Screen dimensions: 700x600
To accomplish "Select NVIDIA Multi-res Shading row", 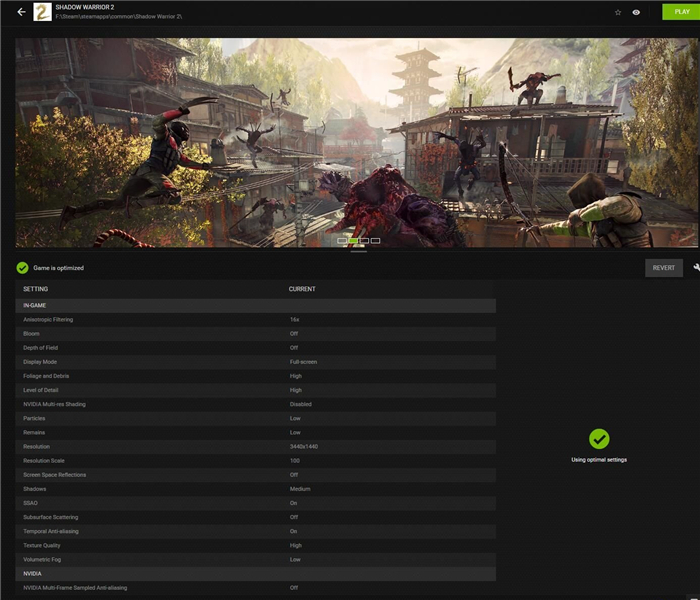I will coord(255,404).
